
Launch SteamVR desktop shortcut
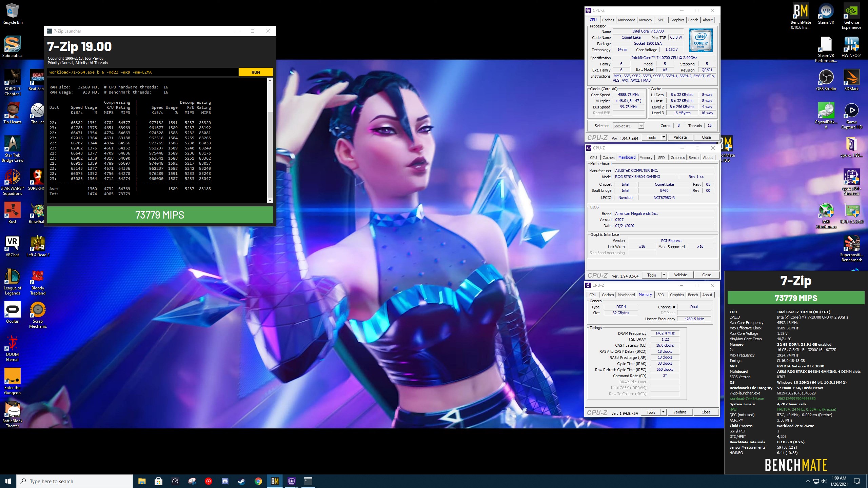point(826,14)
